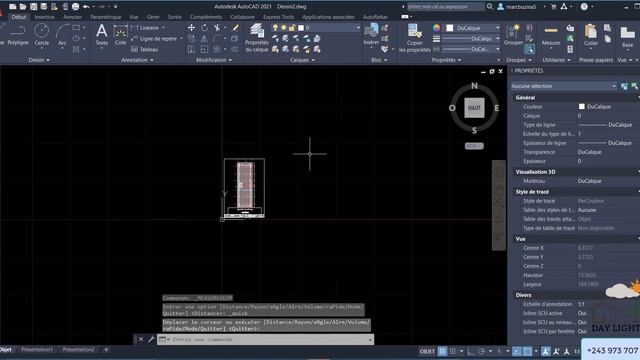Expand the Utilitaires panel dropdown
This screenshot has width=640, height=360.
coord(557,60)
